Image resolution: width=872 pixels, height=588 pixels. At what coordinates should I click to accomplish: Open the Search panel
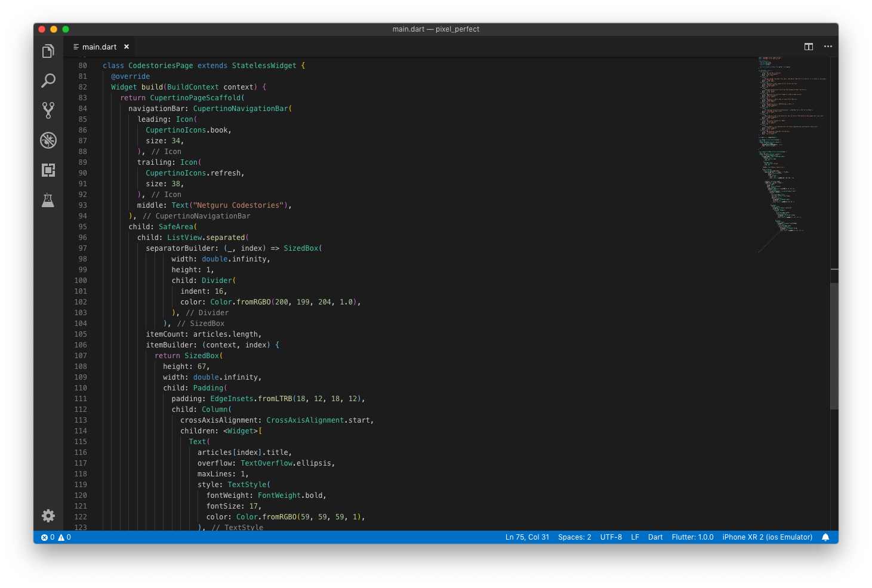pos(48,81)
